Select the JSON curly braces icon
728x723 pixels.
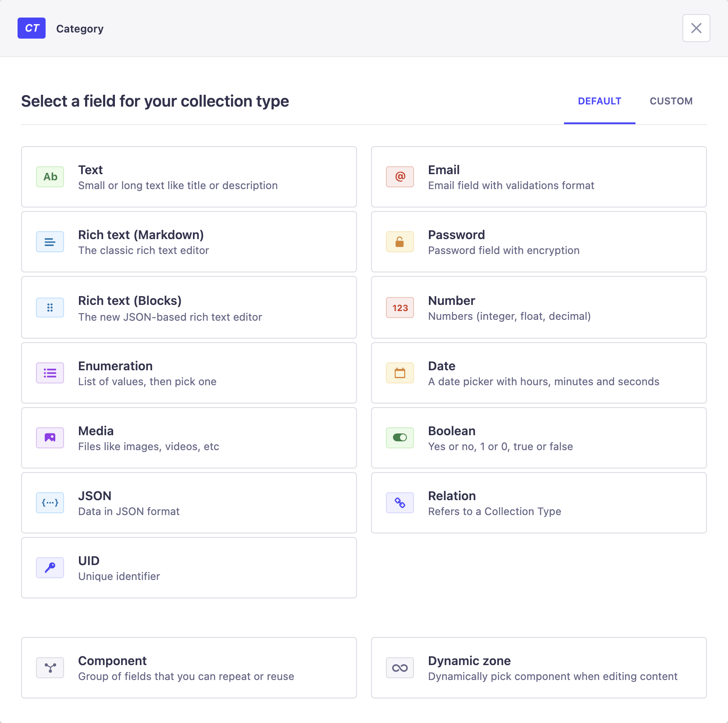point(50,503)
